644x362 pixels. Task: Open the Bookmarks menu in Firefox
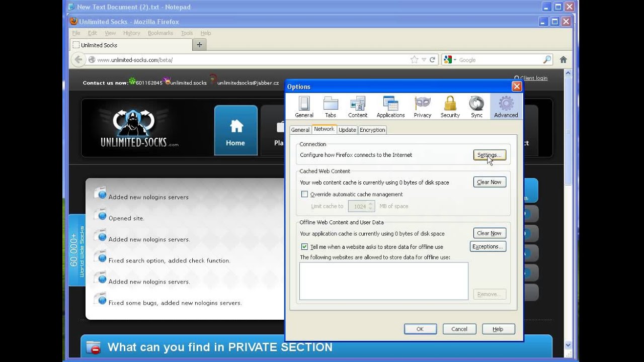[x=160, y=33]
